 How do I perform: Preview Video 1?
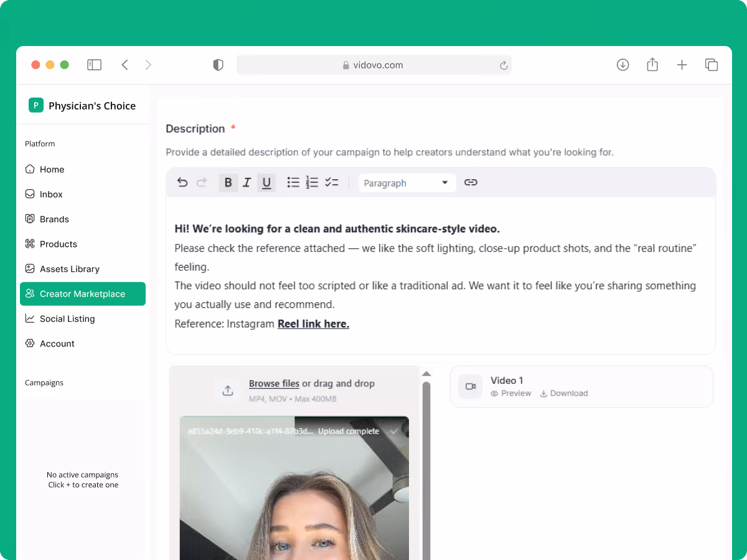[x=511, y=393]
